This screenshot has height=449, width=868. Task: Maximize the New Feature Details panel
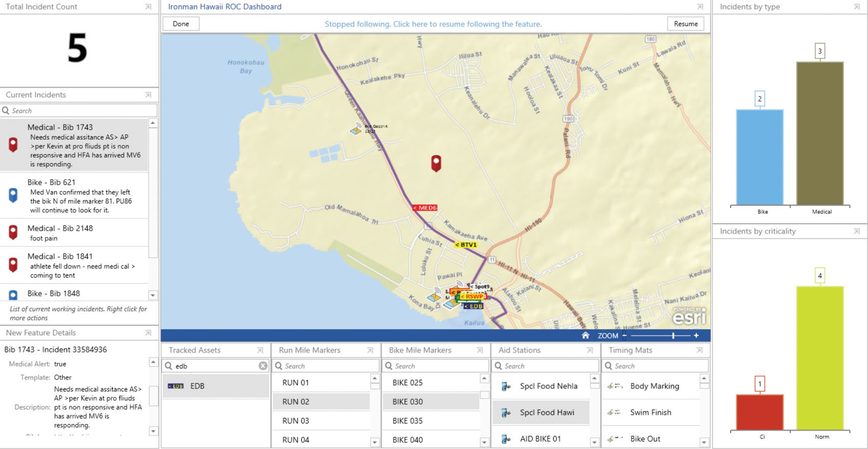tap(148, 333)
